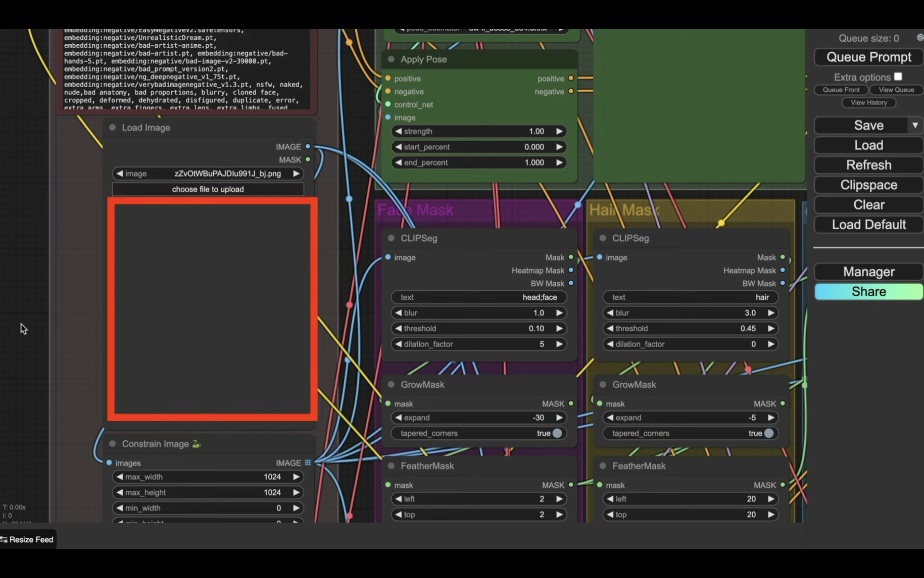Click Refresh in the side menu
Image resolution: width=924 pixels, height=578 pixels.
868,165
